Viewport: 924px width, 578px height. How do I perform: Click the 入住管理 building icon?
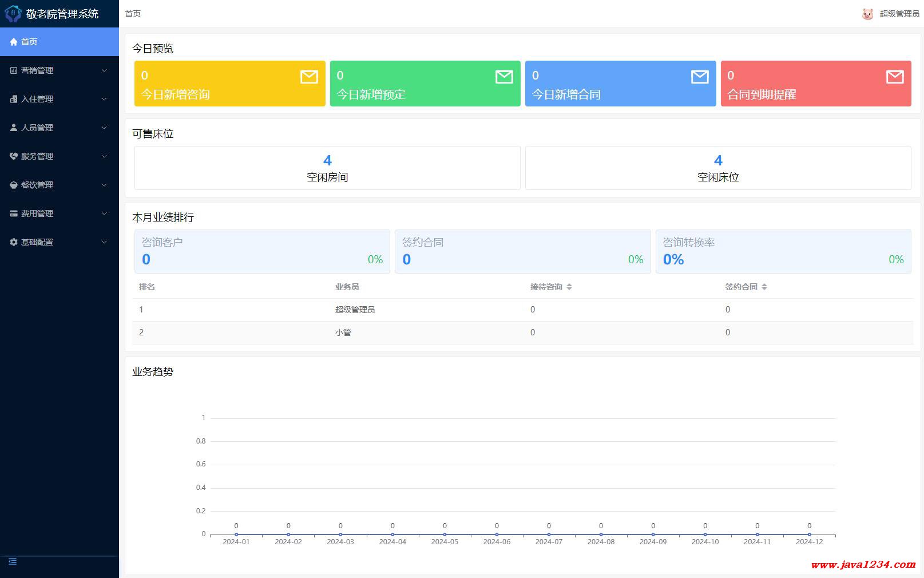pyautogui.click(x=14, y=99)
